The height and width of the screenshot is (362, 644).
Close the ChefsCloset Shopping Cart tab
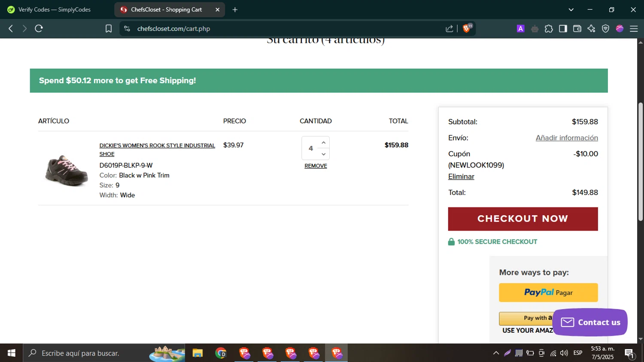pyautogui.click(x=217, y=9)
